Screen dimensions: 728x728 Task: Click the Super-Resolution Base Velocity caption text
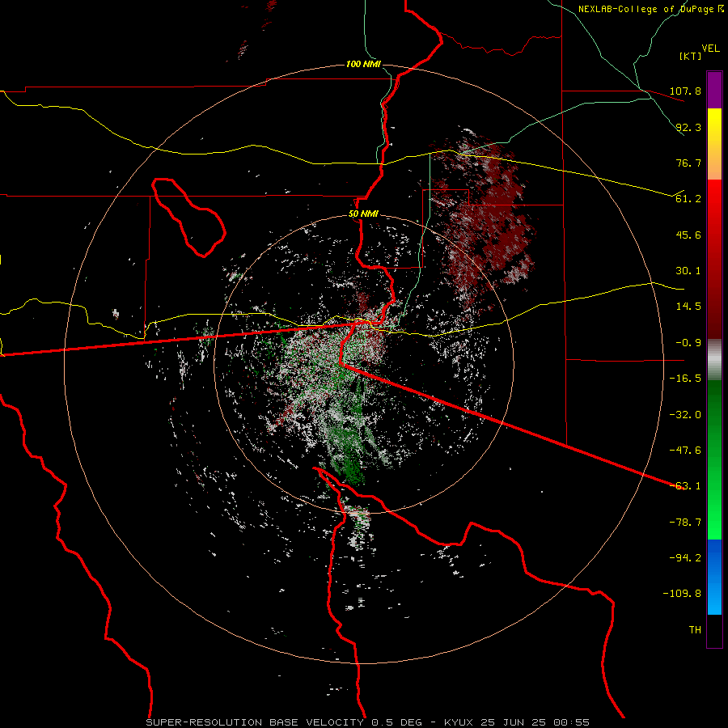pyautogui.click(x=367, y=722)
